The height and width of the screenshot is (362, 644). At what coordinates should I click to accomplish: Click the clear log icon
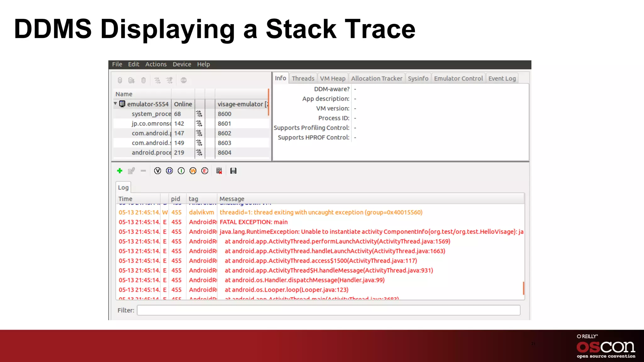coord(219,171)
